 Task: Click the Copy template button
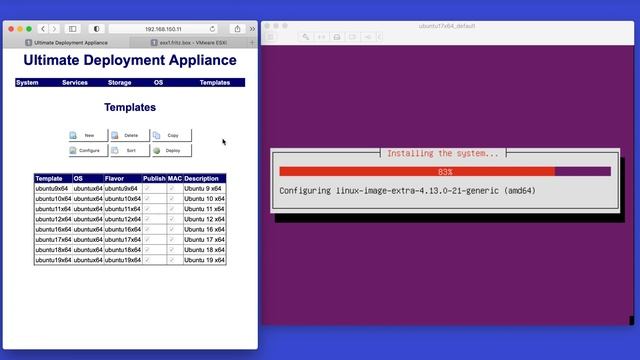pyautogui.click(x=171, y=135)
